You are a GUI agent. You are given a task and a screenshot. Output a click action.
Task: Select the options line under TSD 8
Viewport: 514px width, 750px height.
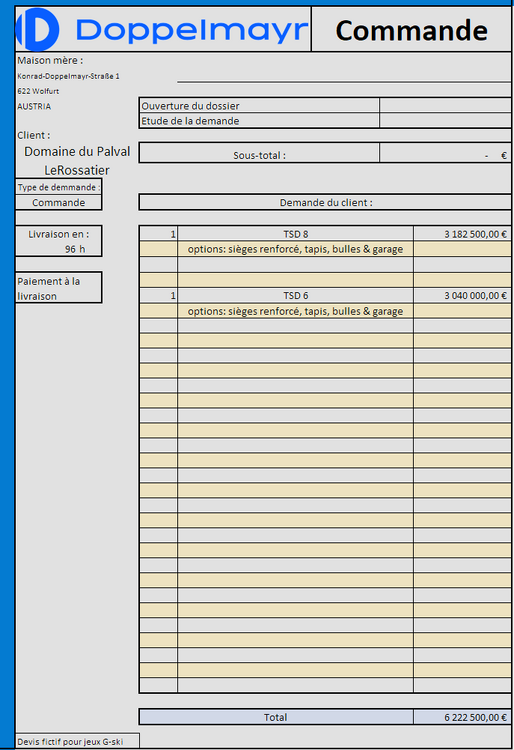point(295,249)
